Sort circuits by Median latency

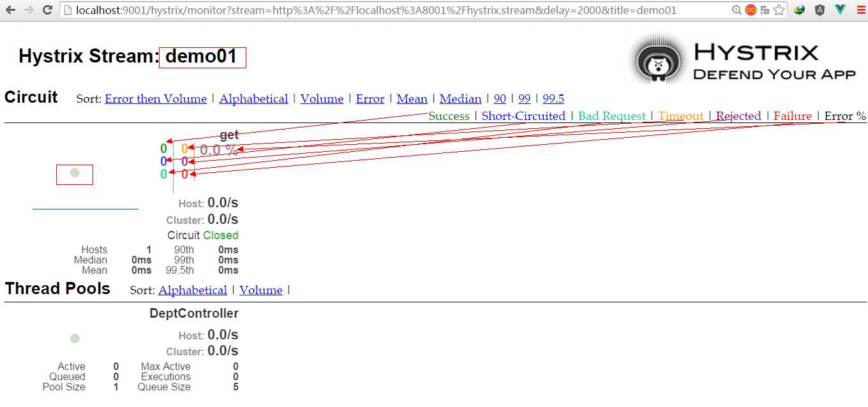coord(460,99)
